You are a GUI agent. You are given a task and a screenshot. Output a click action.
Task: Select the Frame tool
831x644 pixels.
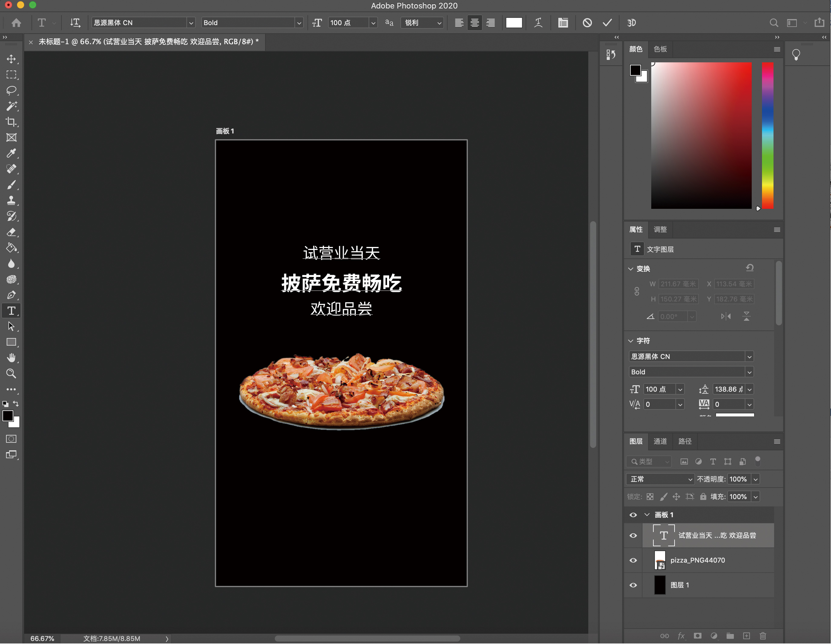pyautogui.click(x=11, y=137)
